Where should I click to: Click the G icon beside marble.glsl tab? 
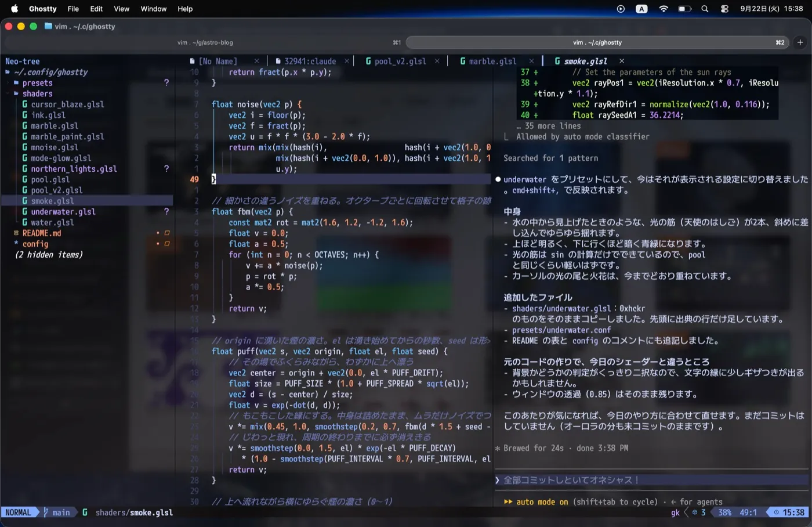pyautogui.click(x=463, y=61)
